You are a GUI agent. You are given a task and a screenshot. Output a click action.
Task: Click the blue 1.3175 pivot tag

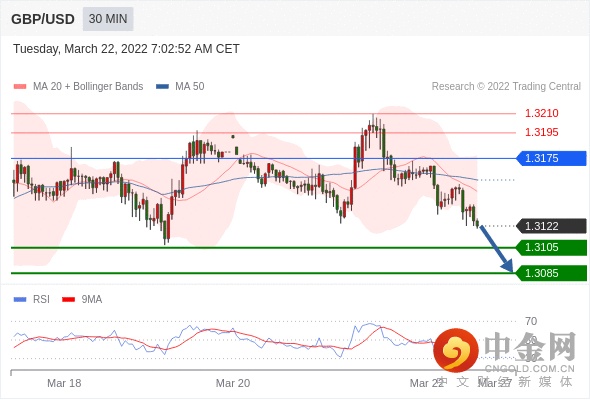(551, 158)
